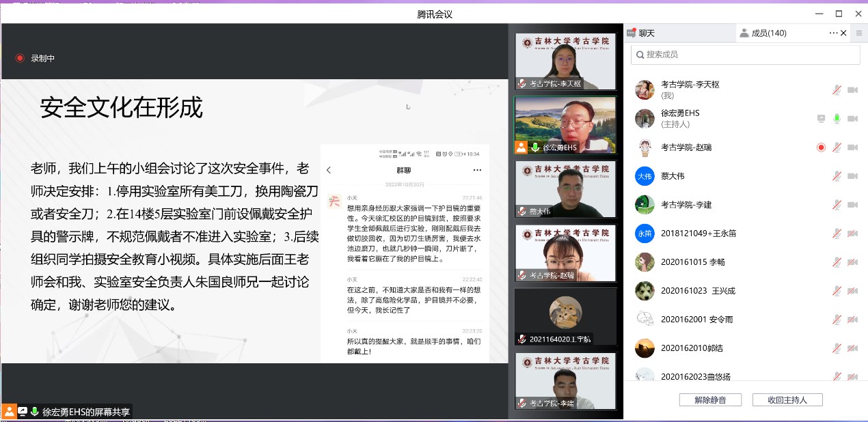Click the 搜索成员 search field
The width and height of the screenshot is (868, 422).
tap(745, 55)
